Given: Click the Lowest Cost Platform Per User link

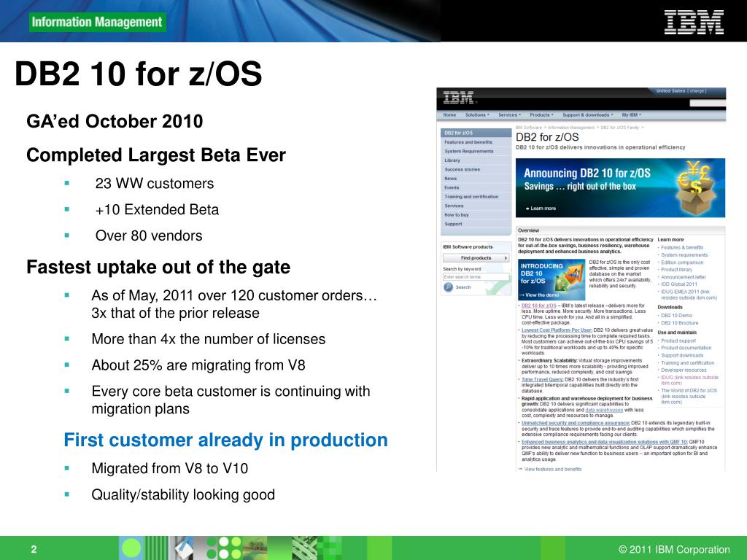Looking at the screenshot, I should point(557,330).
